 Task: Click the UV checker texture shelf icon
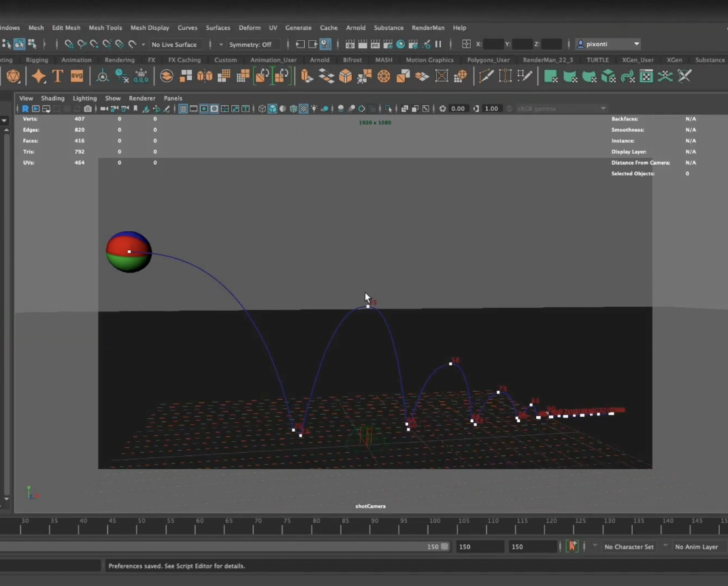pyautogui.click(x=646, y=76)
